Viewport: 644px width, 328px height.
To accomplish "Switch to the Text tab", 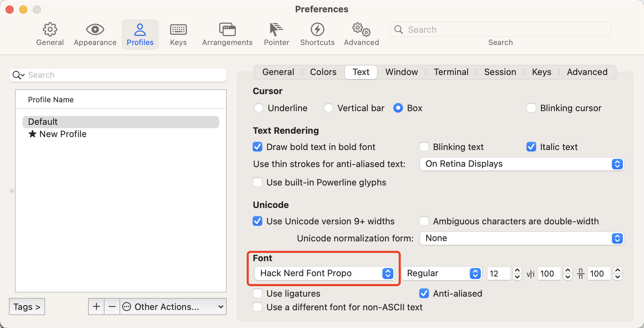I will [361, 72].
